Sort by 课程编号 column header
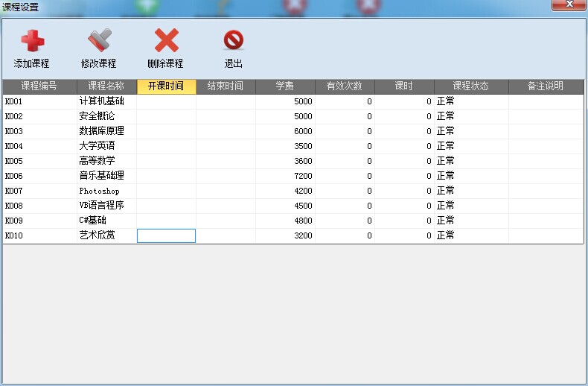The image size is (588, 386). 39,86
